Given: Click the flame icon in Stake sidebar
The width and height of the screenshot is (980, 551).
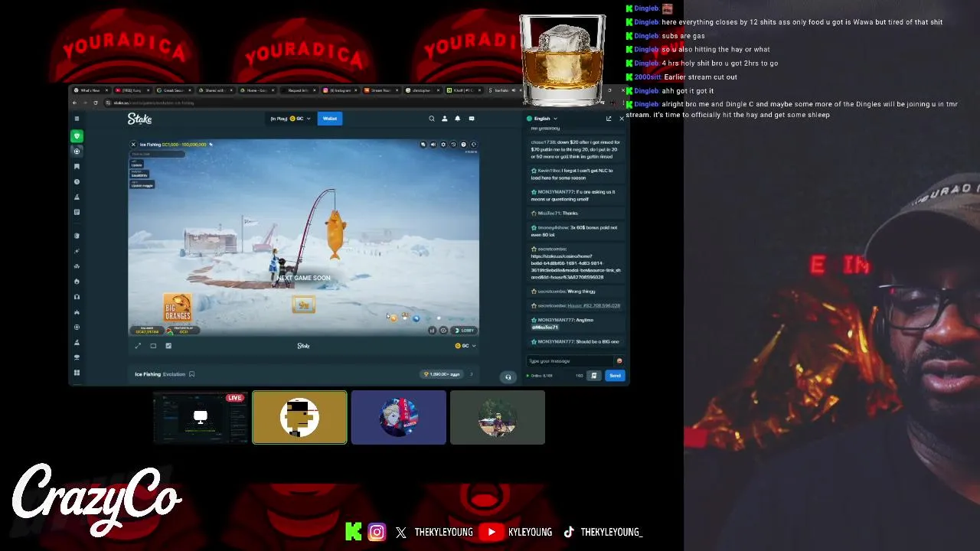Looking at the screenshot, I should tap(77, 281).
